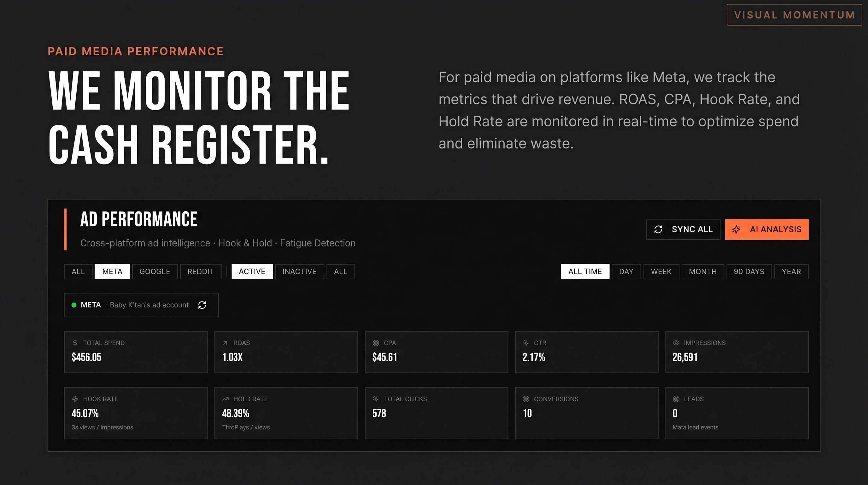868x485 pixels.
Task: Click the dollar icon on Total Spend card
Action: point(75,343)
